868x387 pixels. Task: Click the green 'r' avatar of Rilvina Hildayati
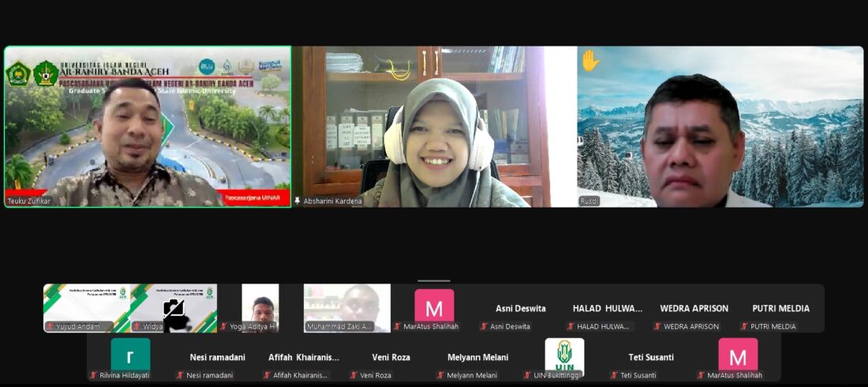pos(130,355)
